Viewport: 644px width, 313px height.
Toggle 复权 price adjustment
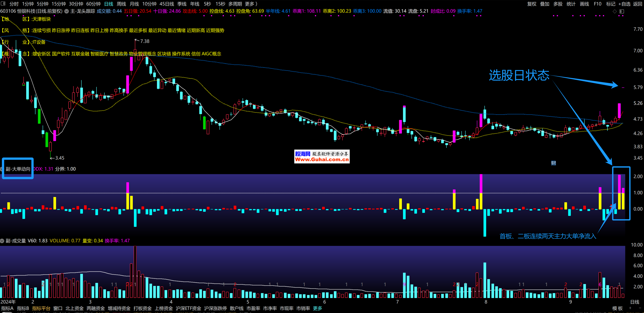point(532,4)
